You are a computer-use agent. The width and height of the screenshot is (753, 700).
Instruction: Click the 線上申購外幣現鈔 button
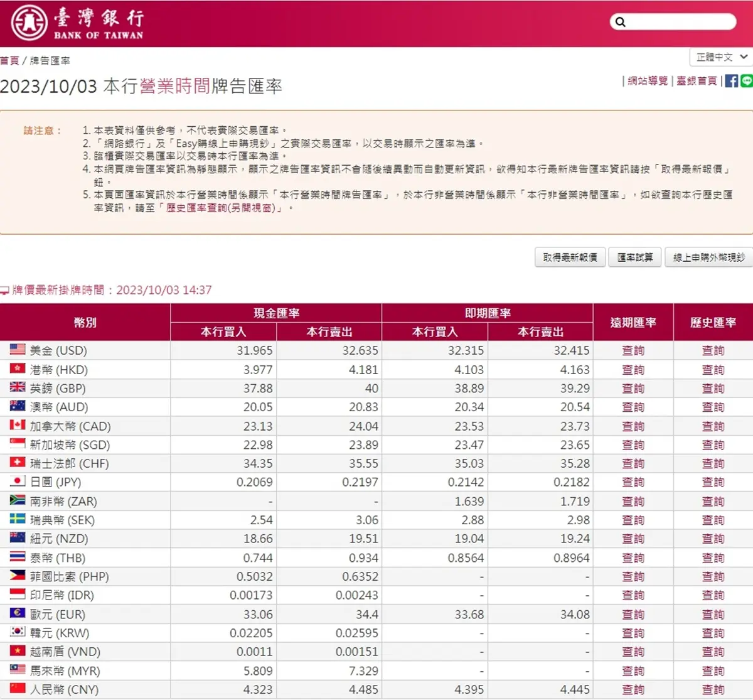click(x=709, y=257)
